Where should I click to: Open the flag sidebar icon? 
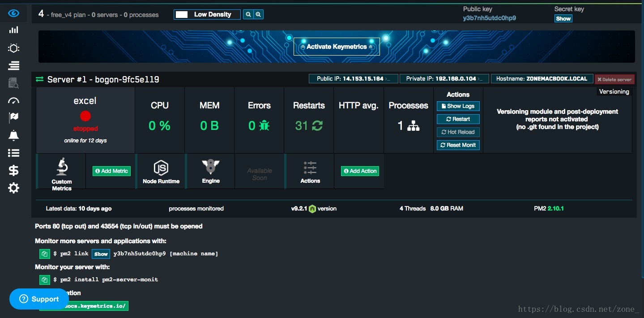[14, 117]
